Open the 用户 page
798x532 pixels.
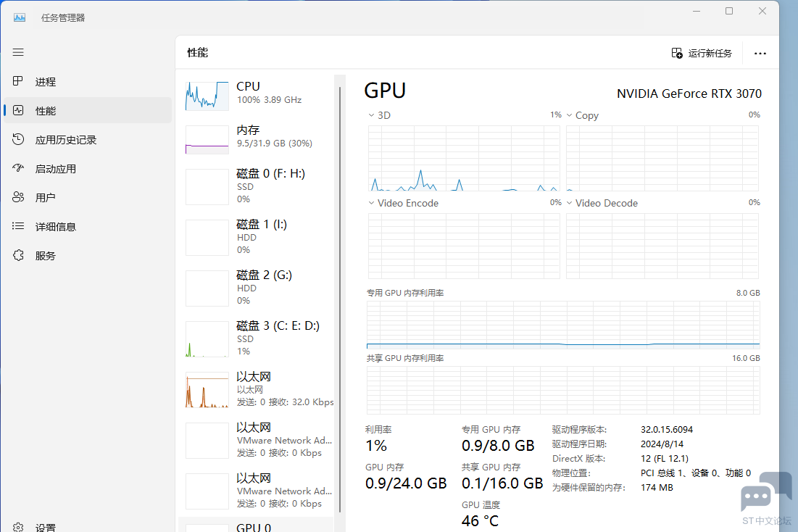pyautogui.click(x=45, y=198)
